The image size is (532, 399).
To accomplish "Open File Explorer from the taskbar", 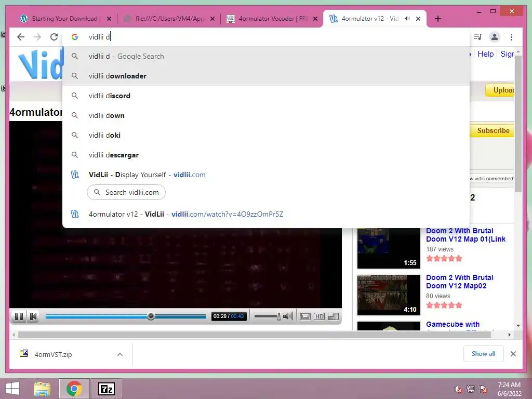I will (42, 389).
